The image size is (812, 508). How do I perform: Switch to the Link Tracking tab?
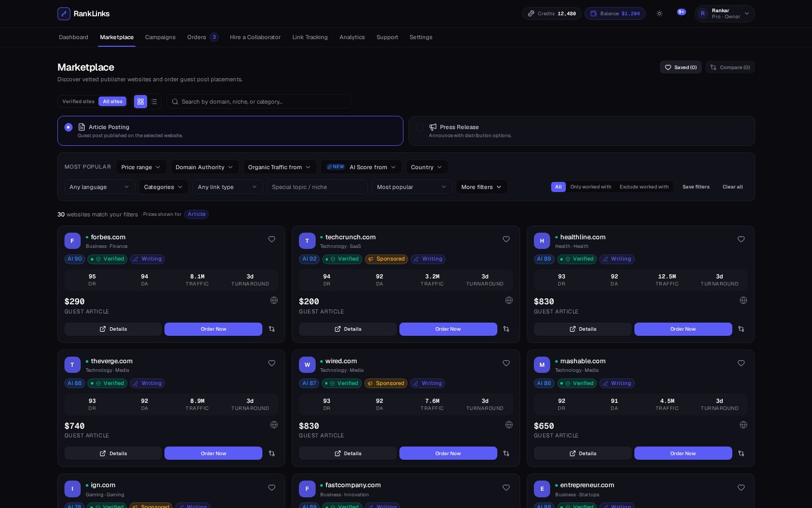[310, 37]
